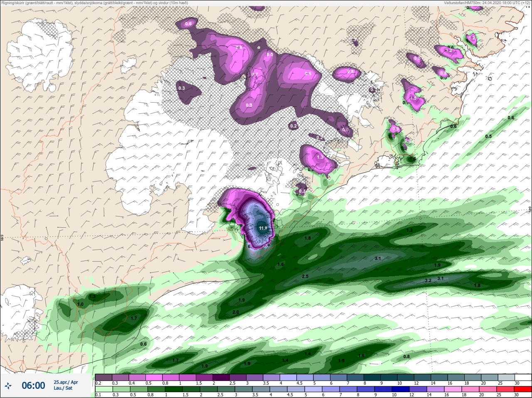Click the 0.7 snowfall value label

point(255,75)
